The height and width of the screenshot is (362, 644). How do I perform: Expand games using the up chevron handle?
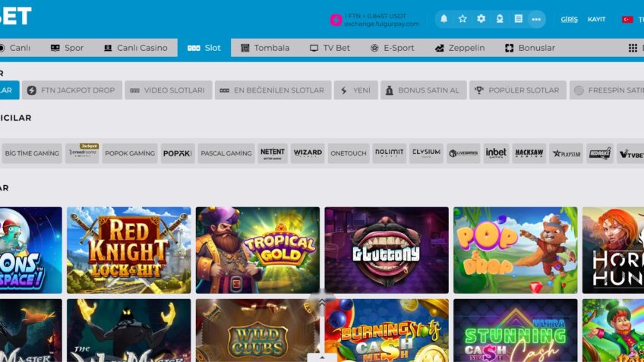(x=322, y=302)
